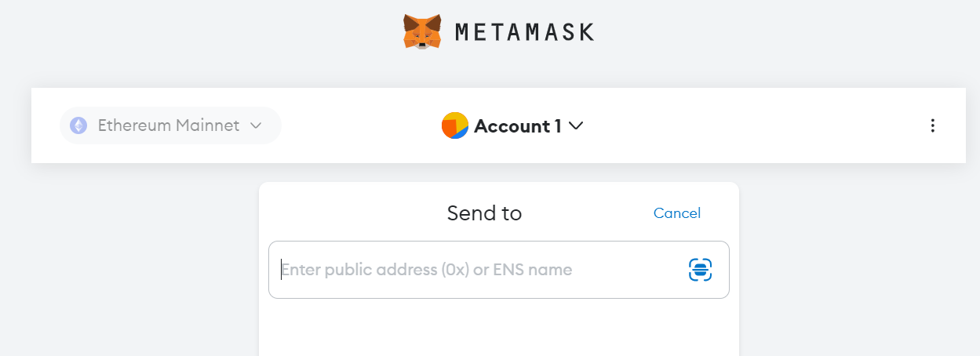Click empty space in the Send to card
Image resolution: width=980 pixels, height=356 pixels.
(499, 329)
